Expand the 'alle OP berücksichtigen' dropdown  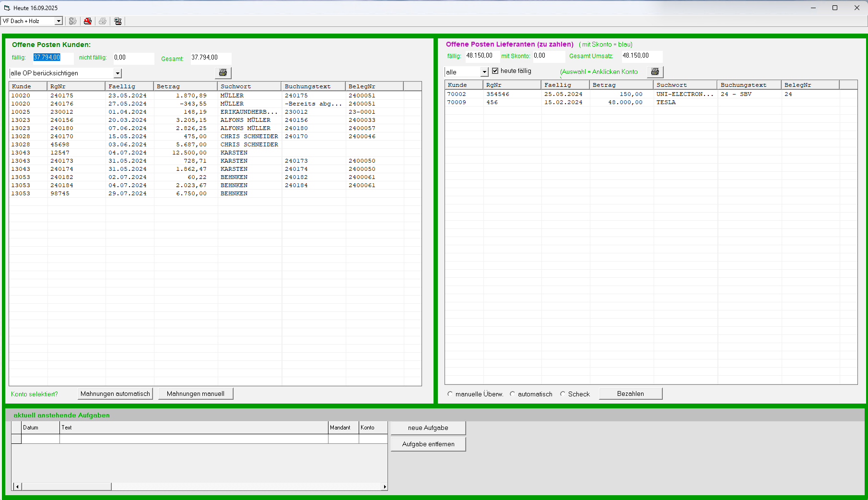point(117,73)
